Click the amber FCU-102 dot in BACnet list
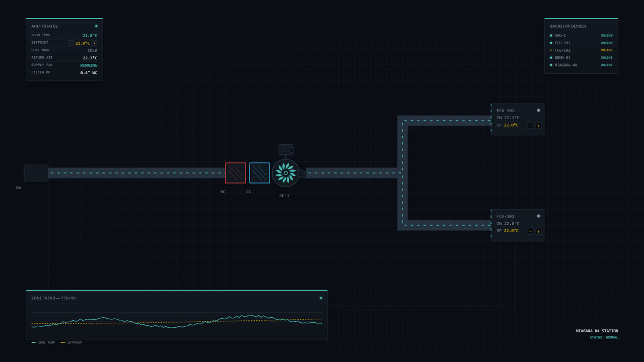 pos(551,50)
